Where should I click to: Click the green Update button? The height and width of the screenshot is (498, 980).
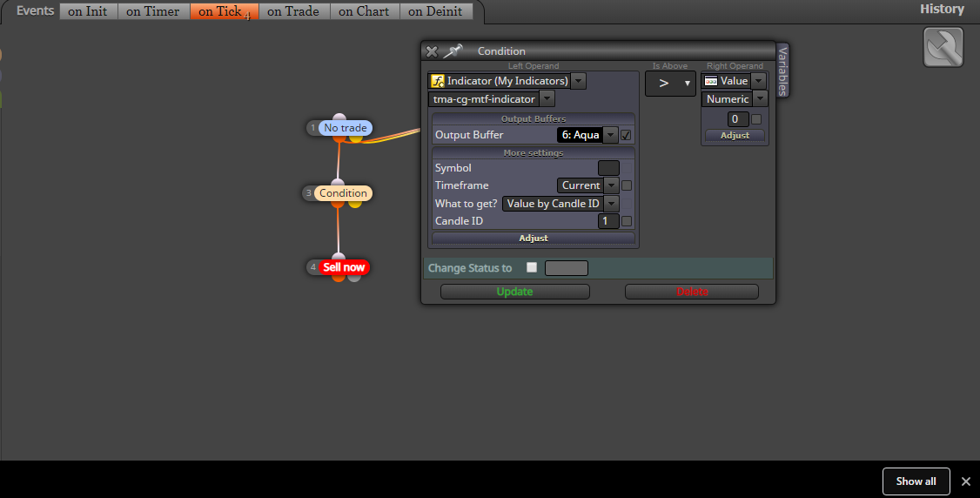(x=515, y=292)
